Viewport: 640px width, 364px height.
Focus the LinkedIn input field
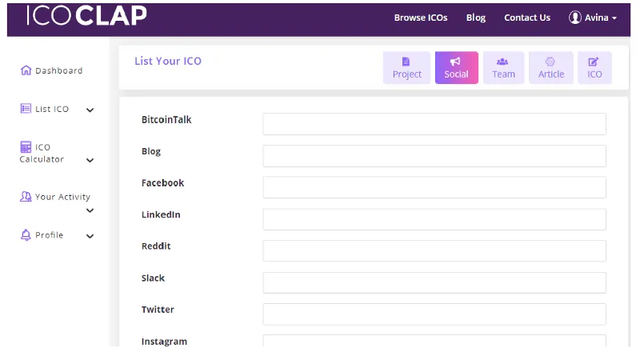(x=434, y=219)
